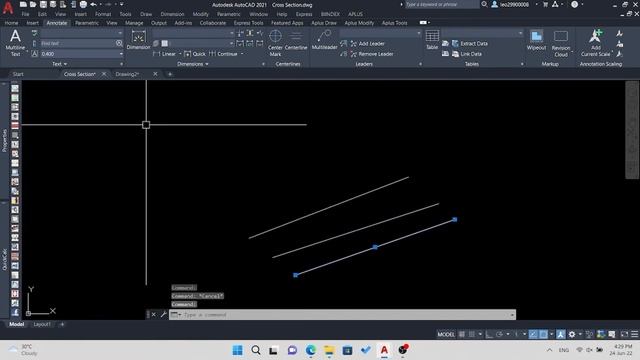This screenshot has width=640, height=360.
Task: Click the AutoCAD application menu logo
Action: [x=8, y=8]
